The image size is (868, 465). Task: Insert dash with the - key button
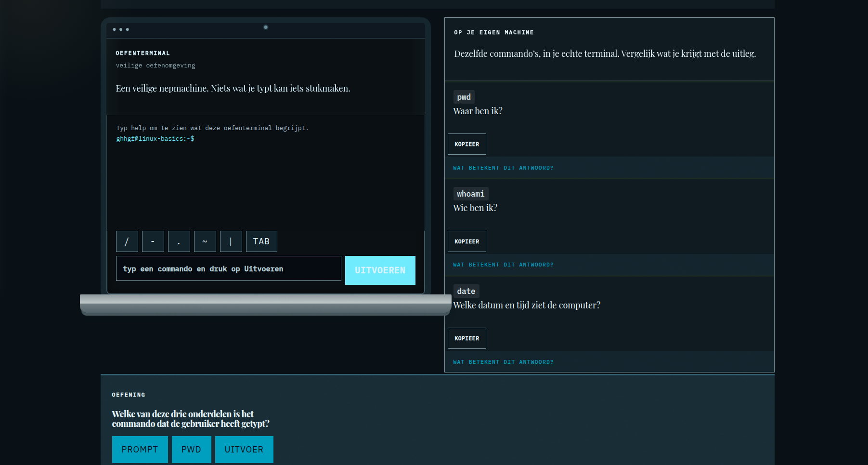click(x=153, y=241)
